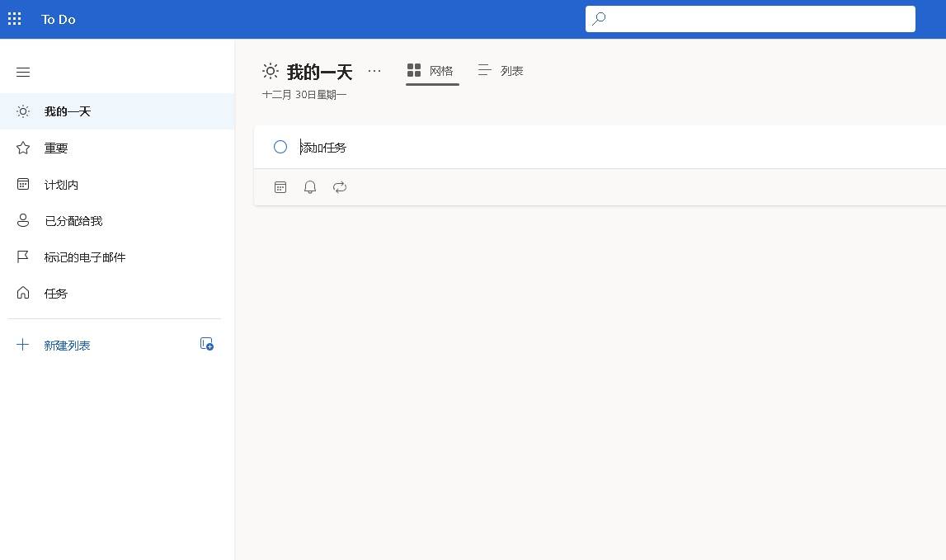Click the person icon beside 已分配给我
Viewport: 946px width, 560px height.
point(23,220)
